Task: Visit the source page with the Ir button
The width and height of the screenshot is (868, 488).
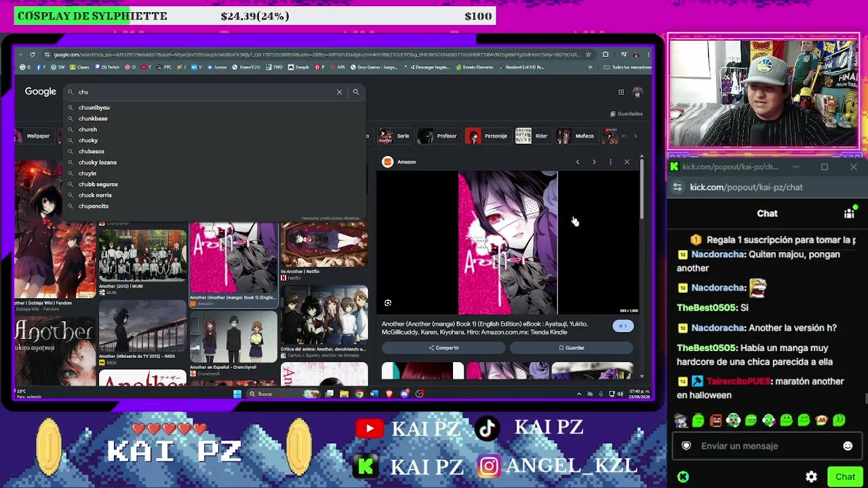Action: [x=623, y=326]
